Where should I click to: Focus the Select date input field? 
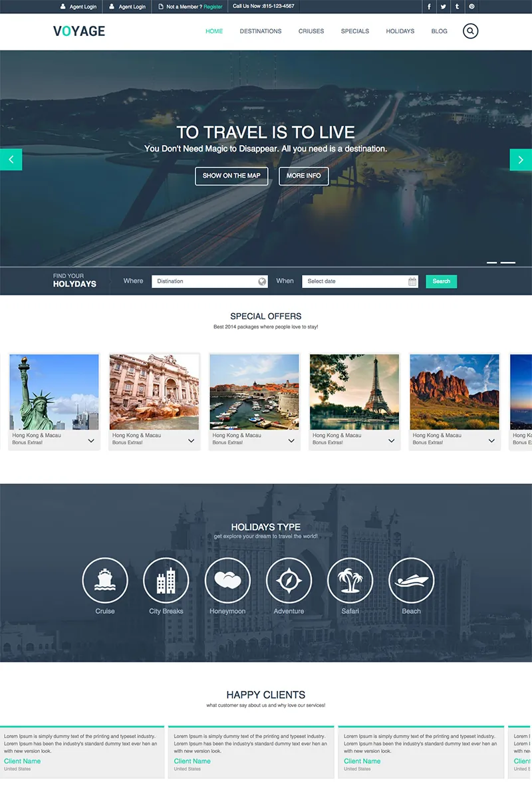[360, 281]
